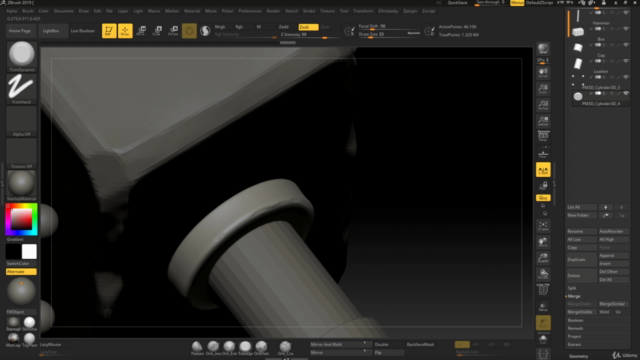Toggle the Transp transparency icon

[x=543, y=306]
